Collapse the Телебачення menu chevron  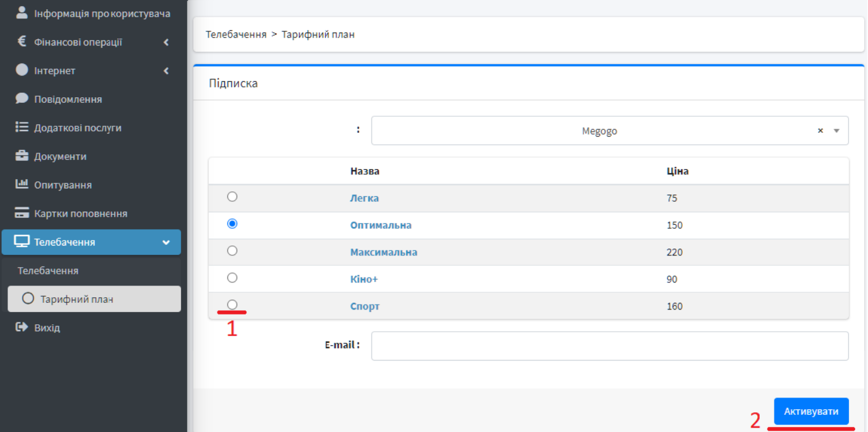(x=166, y=242)
